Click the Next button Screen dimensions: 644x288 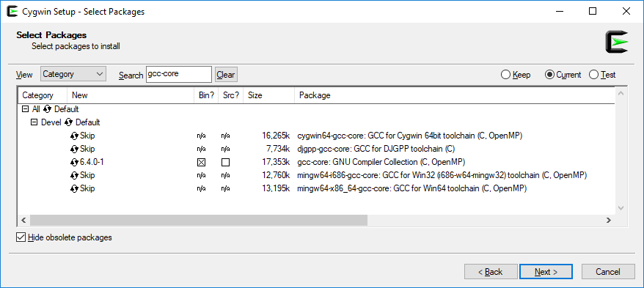click(546, 272)
